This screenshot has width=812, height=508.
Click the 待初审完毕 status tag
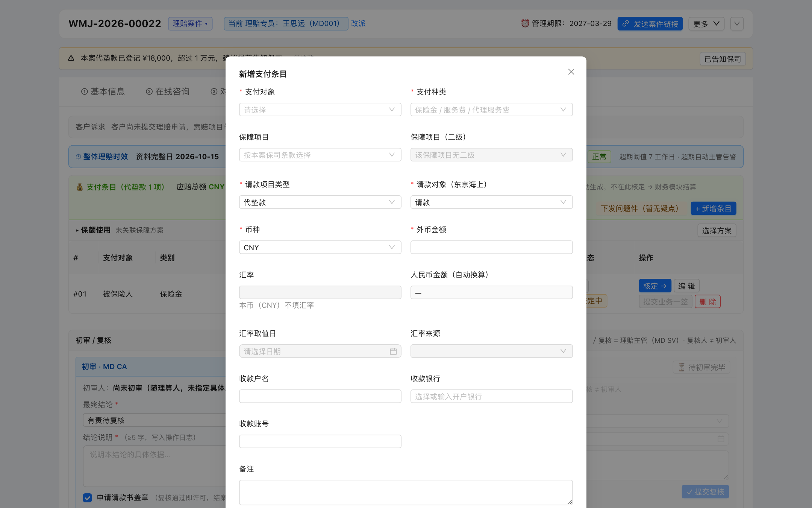[x=701, y=367]
